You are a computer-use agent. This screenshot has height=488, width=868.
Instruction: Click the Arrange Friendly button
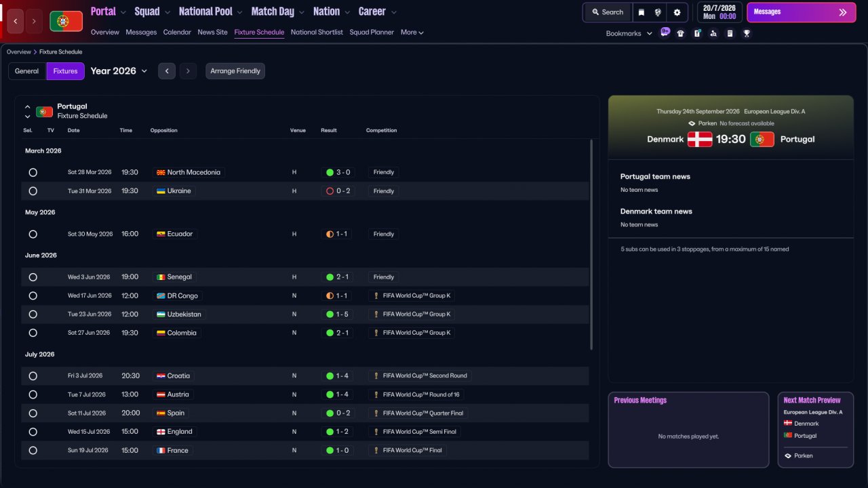[x=235, y=71]
